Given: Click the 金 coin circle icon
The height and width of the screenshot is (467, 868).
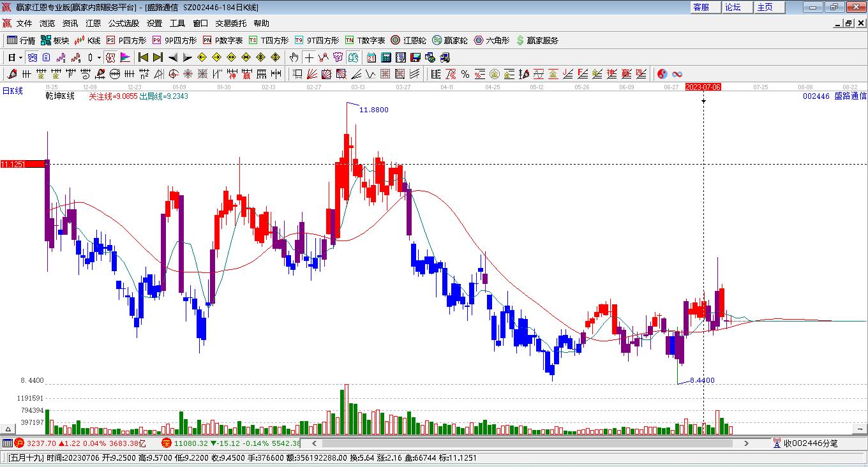Looking at the screenshot, I should (494, 74).
